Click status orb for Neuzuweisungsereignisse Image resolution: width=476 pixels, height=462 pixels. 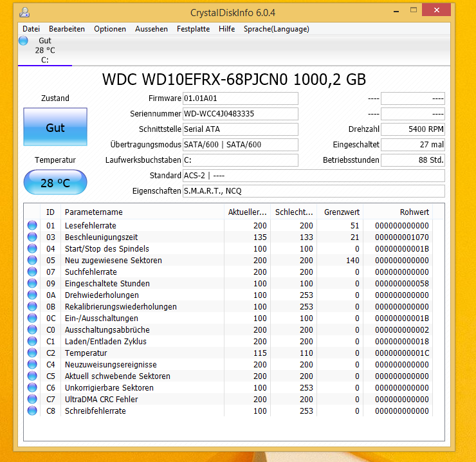tap(32, 364)
